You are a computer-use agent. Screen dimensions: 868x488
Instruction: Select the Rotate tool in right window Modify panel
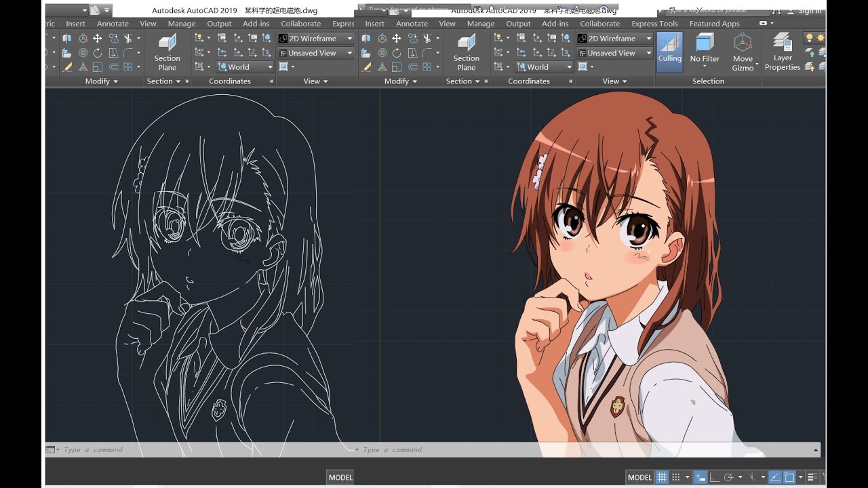click(396, 53)
